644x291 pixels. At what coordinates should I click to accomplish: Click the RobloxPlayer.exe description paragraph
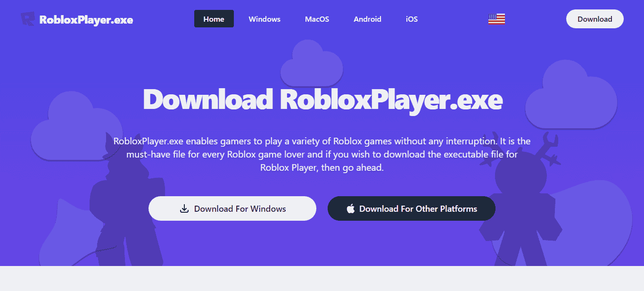[322, 154]
